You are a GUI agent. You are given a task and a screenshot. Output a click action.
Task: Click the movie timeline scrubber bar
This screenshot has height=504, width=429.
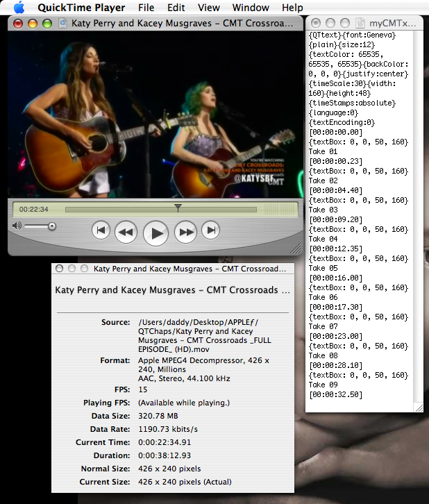tap(160, 210)
